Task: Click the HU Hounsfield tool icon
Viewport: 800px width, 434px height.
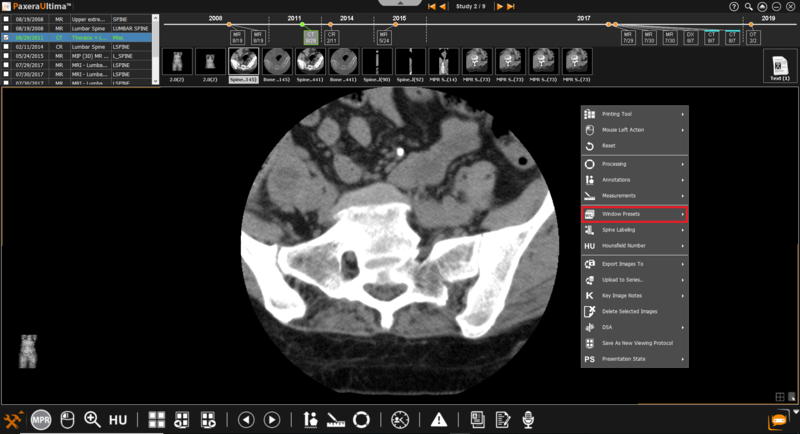Action: click(118, 419)
